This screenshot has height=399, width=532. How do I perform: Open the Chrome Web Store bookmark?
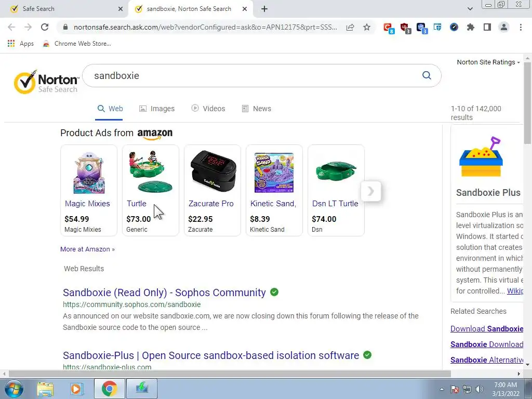click(77, 44)
